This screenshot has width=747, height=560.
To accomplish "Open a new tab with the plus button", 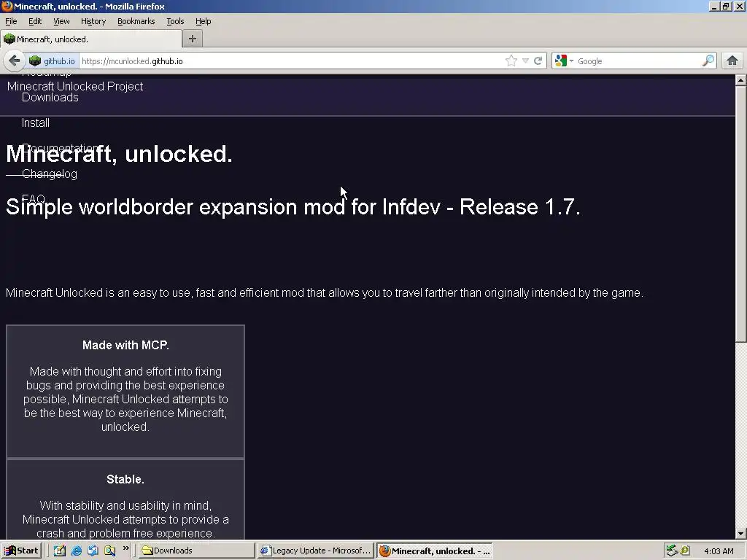I will point(193,39).
